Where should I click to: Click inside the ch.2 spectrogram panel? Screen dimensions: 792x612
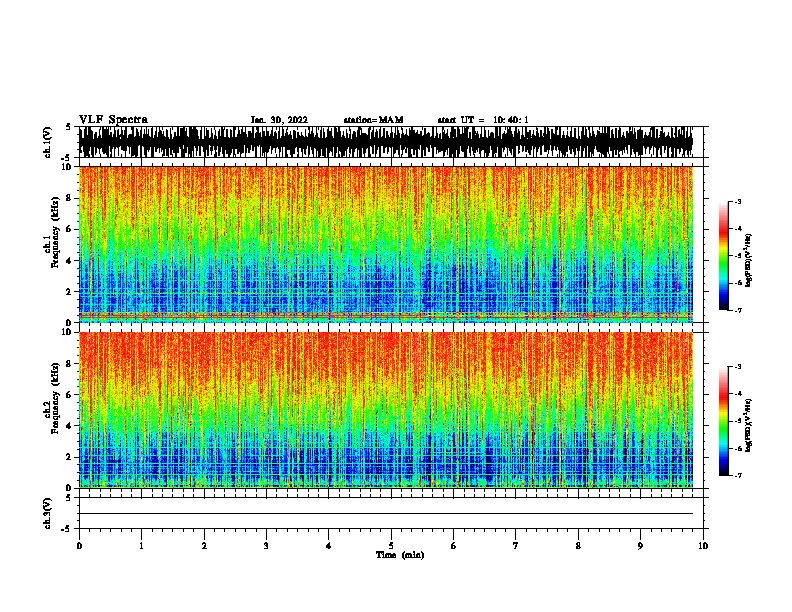[x=386, y=410]
